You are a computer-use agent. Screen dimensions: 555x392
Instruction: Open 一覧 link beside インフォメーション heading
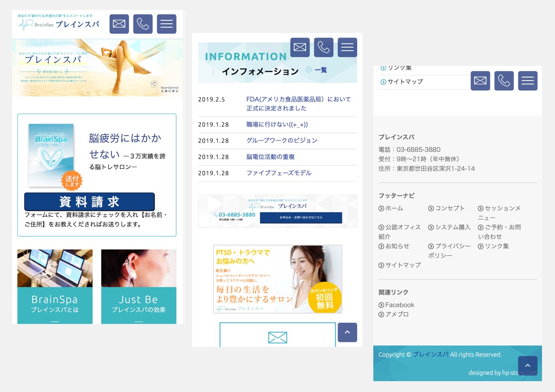click(317, 70)
